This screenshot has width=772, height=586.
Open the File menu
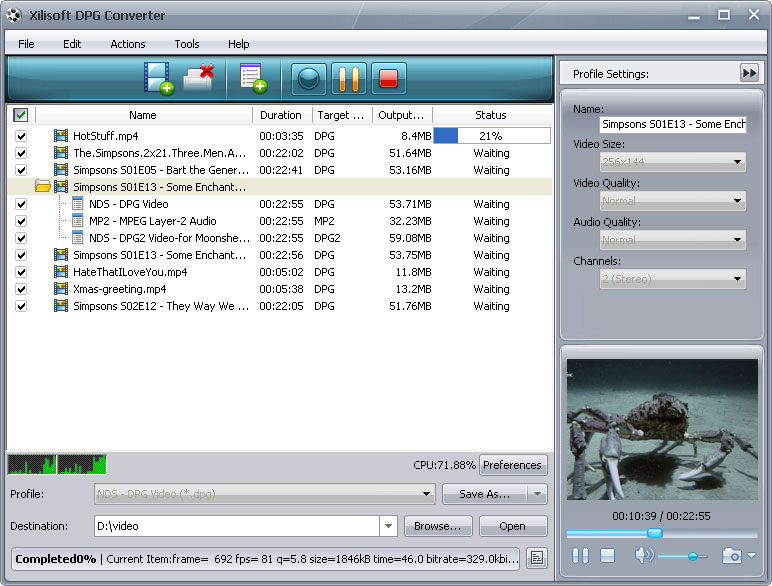coord(26,44)
